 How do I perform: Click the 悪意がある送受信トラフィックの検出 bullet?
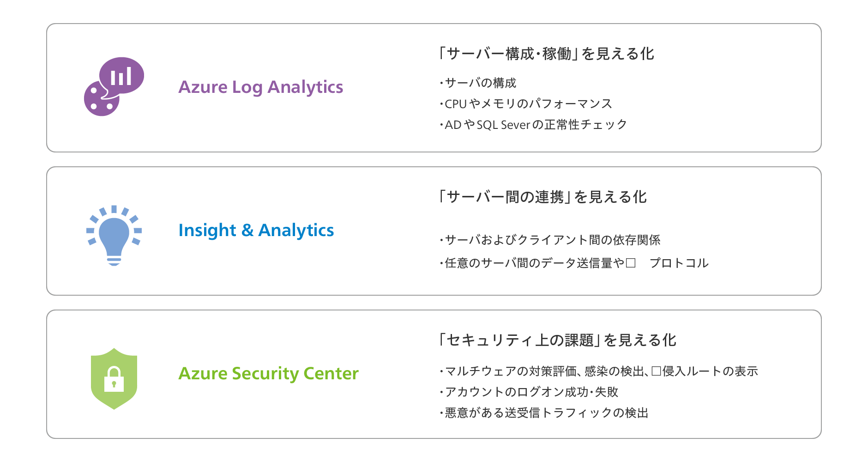[x=544, y=413]
